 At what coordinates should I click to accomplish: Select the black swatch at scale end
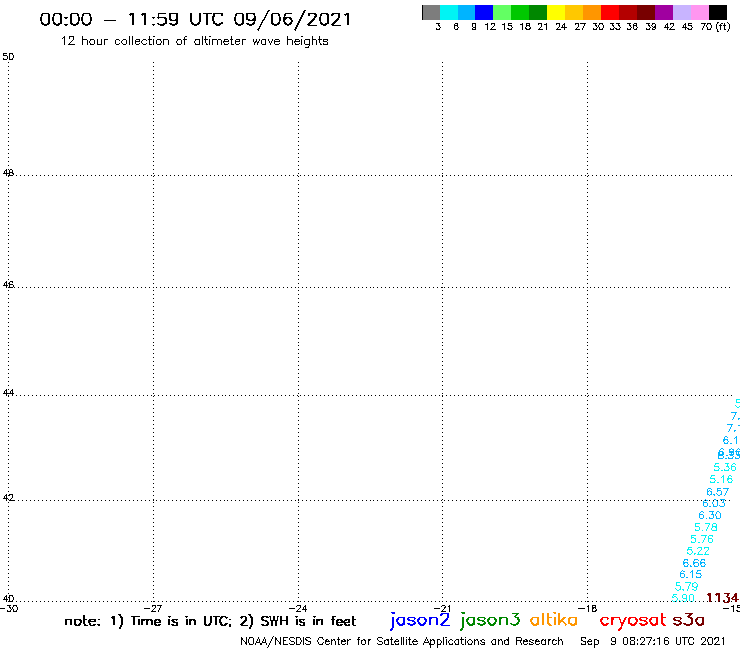tap(718, 12)
